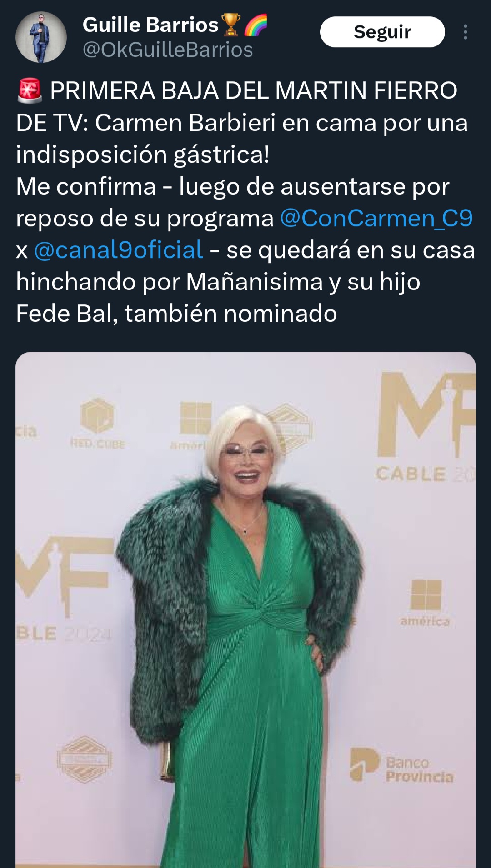491x868 pixels.
Task: Select the Fede Bal, también nominado line
Action: [176, 314]
